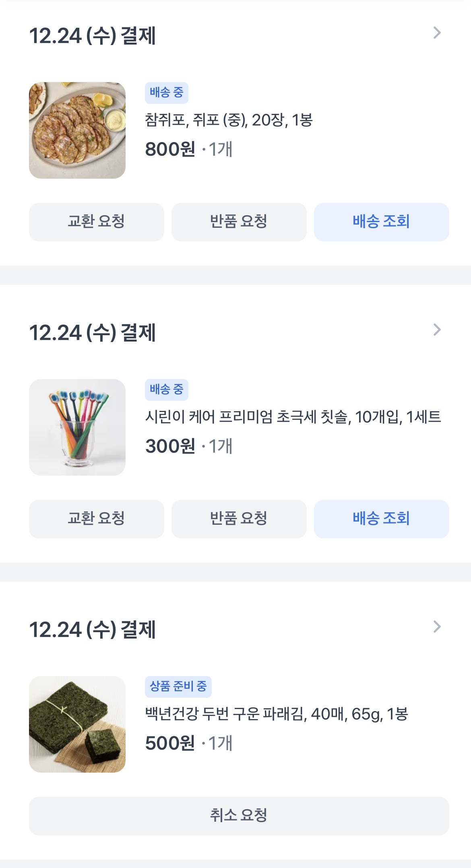
Task: Click the 시린이 케어 프리미엄 칫솔 title
Action: pos(293,417)
